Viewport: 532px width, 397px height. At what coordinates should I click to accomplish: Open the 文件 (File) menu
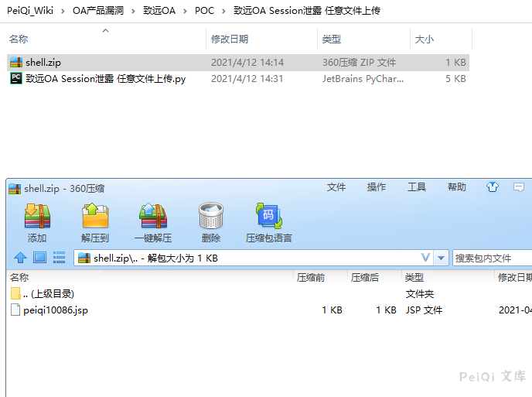point(336,187)
